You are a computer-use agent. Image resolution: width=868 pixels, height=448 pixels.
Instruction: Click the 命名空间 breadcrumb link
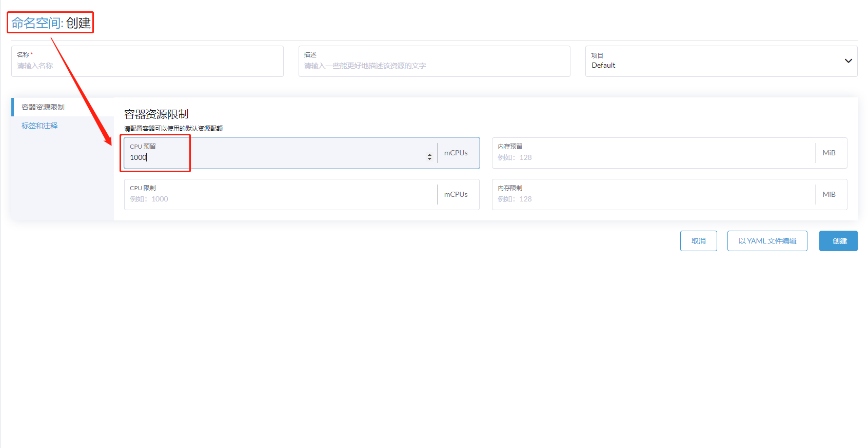tap(35, 23)
